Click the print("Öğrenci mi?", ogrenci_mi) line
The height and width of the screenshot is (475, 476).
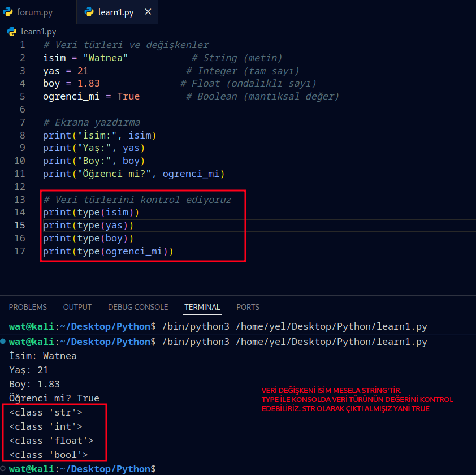coord(133,174)
